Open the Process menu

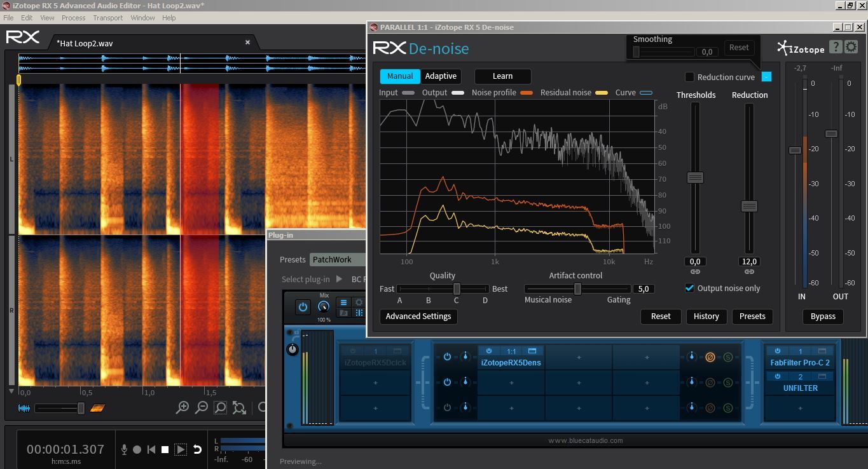73,18
